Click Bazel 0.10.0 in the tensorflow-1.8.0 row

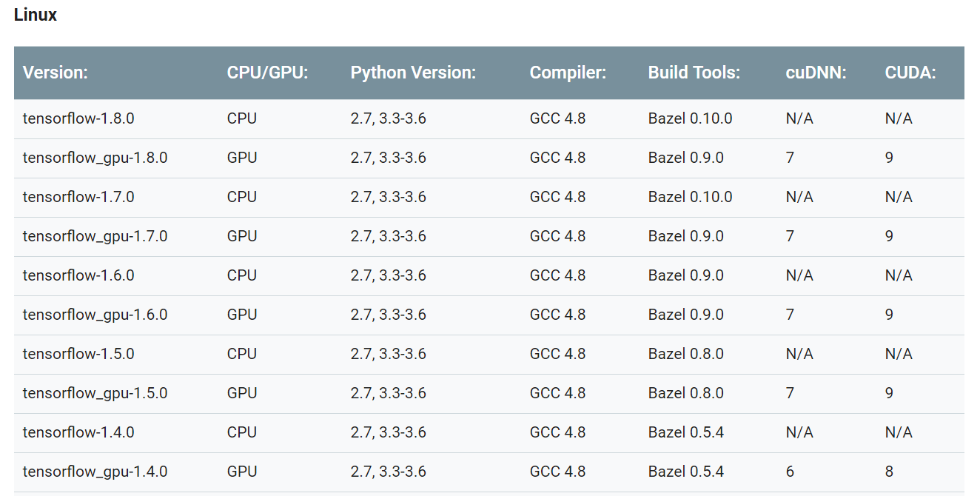tap(691, 118)
